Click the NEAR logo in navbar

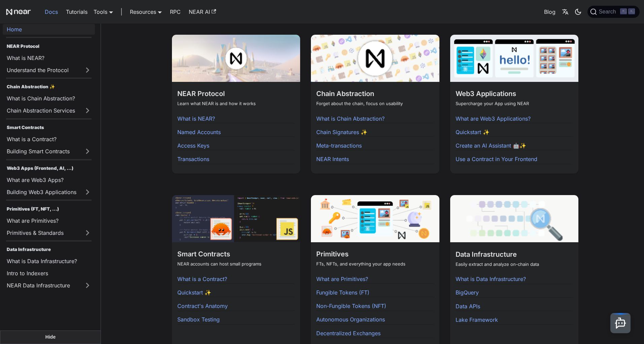click(x=19, y=12)
